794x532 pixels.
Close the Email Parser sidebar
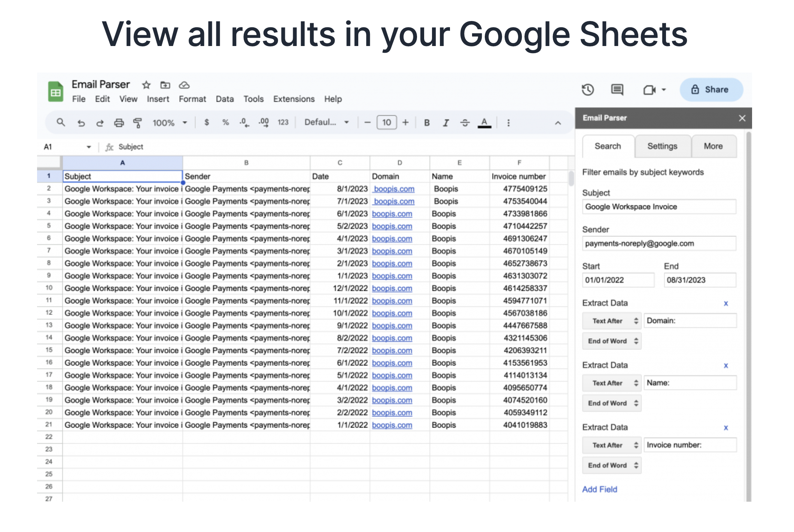[742, 118]
